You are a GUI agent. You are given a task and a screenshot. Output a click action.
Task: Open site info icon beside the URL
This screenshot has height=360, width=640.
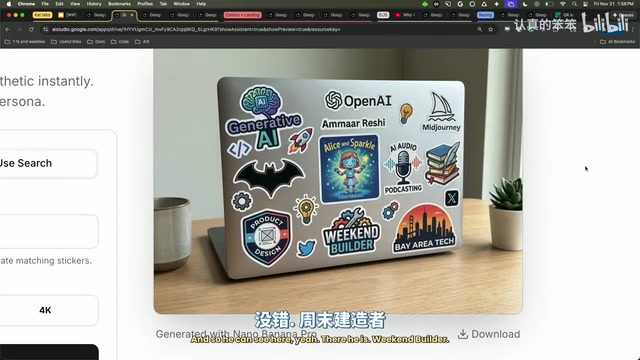[45, 29]
